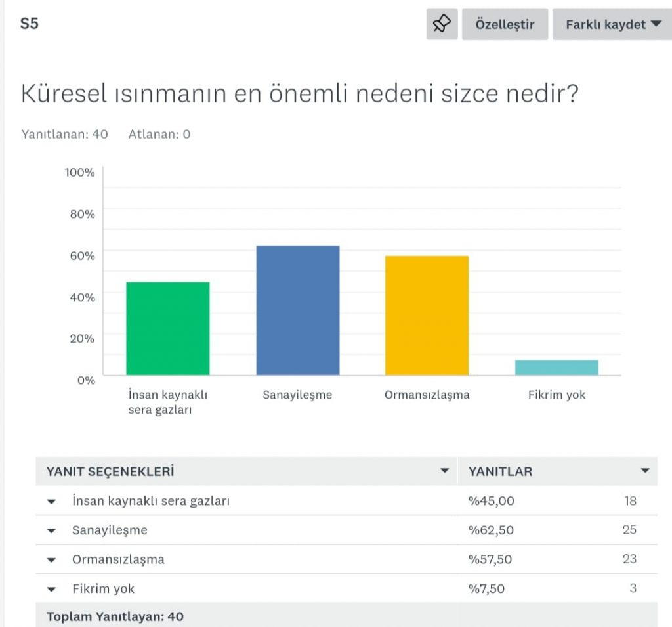This screenshot has width=672, height=627.
Task: Click the question title about Küresel ısınma
Action: pyautogui.click(x=299, y=94)
